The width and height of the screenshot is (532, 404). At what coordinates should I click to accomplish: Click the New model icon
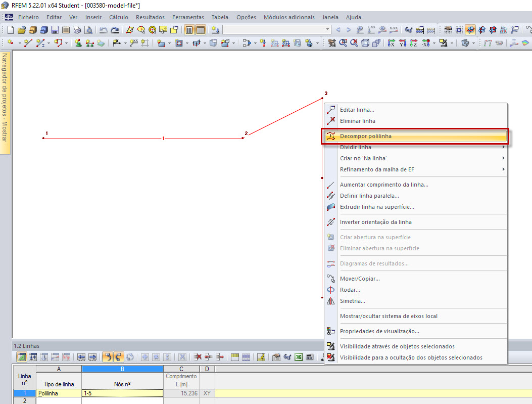11,30
